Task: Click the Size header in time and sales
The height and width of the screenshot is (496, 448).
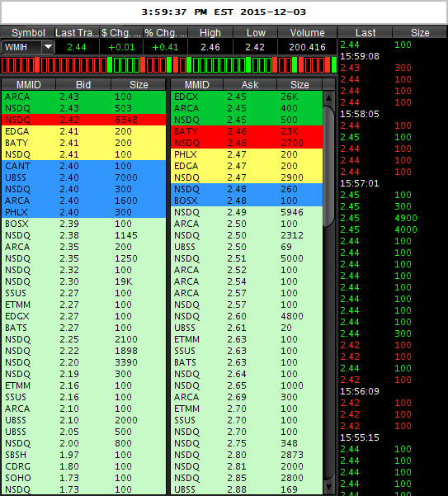Action: click(420, 32)
